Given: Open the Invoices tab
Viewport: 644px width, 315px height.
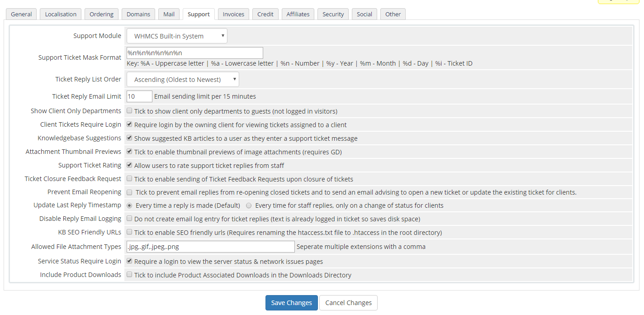Looking at the screenshot, I should click(x=233, y=14).
